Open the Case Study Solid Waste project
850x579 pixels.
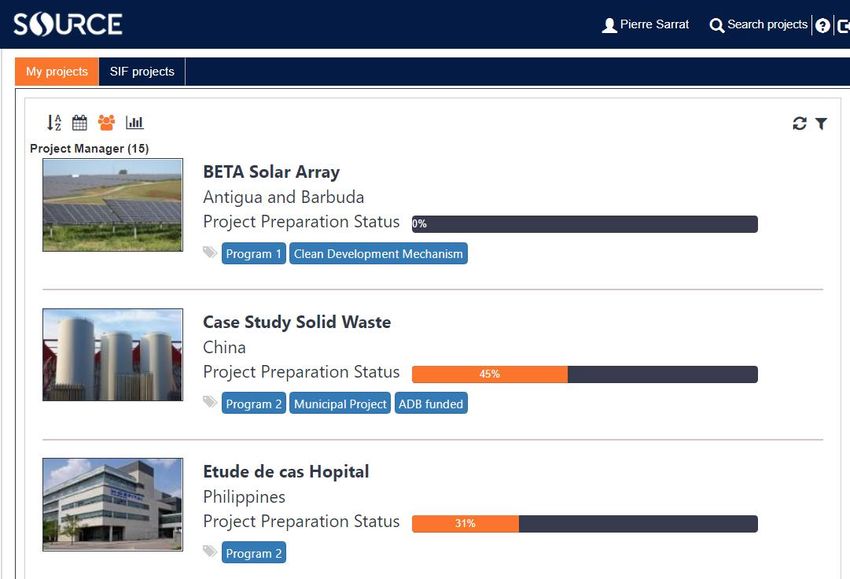297,322
